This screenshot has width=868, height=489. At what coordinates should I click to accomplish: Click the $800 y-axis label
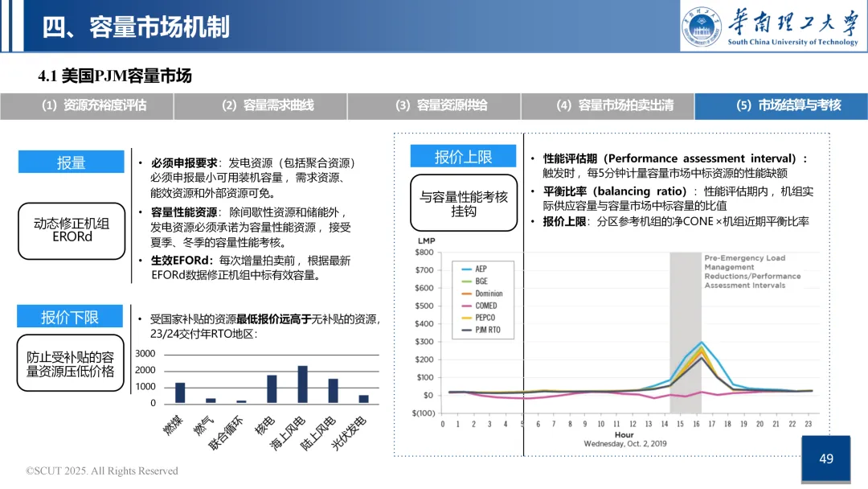424,253
